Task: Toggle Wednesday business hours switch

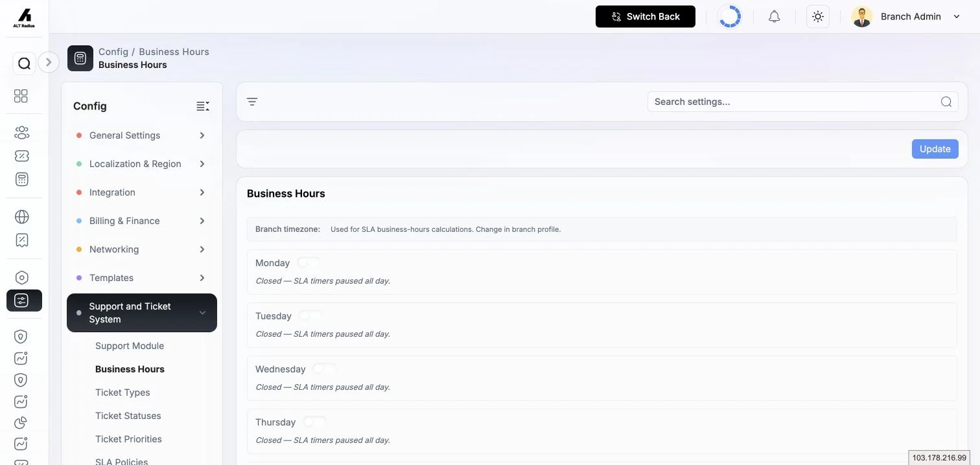Action: pos(324,369)
